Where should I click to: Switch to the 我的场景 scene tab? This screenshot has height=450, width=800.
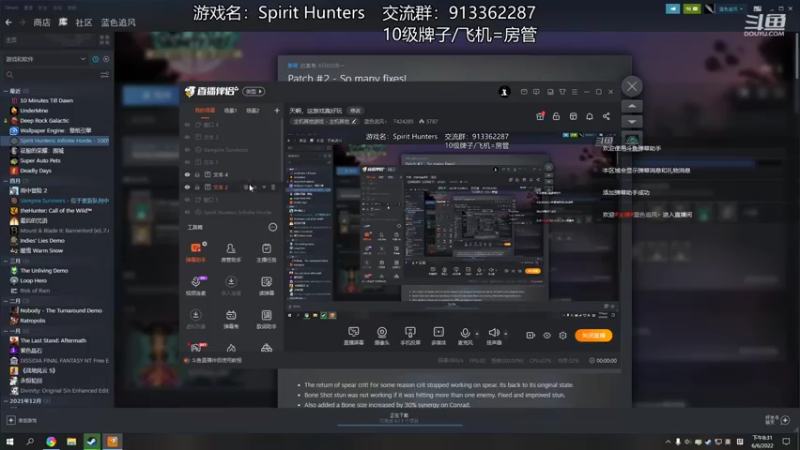pos(205,110)
